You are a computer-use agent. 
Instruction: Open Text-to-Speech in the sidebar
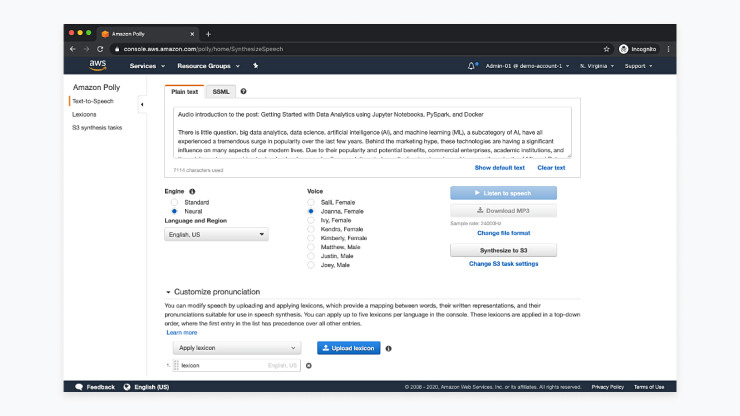pyautogui.click(x=92, y=101)
